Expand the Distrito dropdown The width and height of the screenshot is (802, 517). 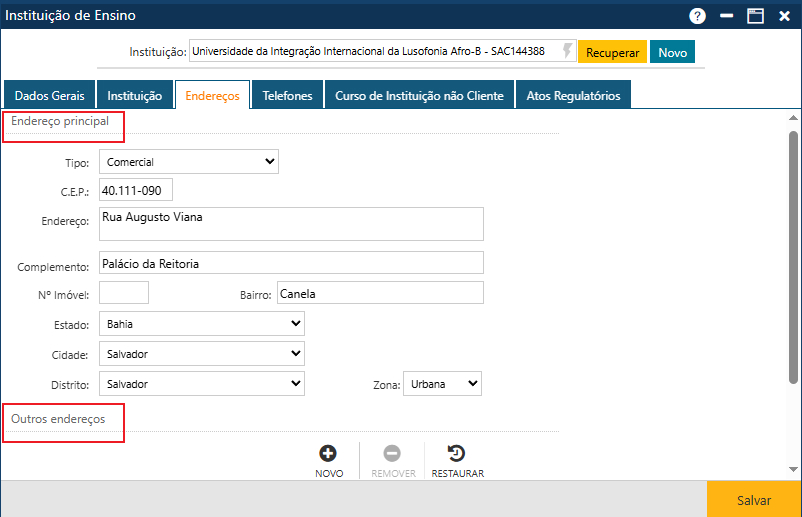[x=202, y=384]
